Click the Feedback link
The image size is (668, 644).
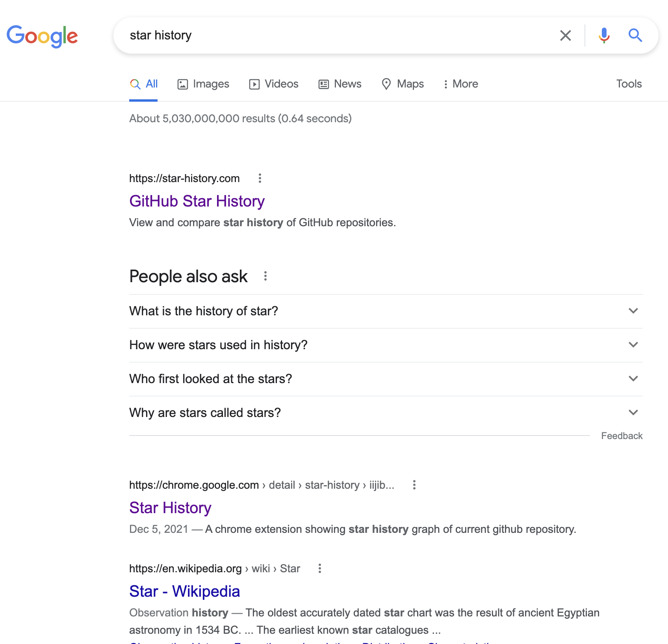[622, 436]
